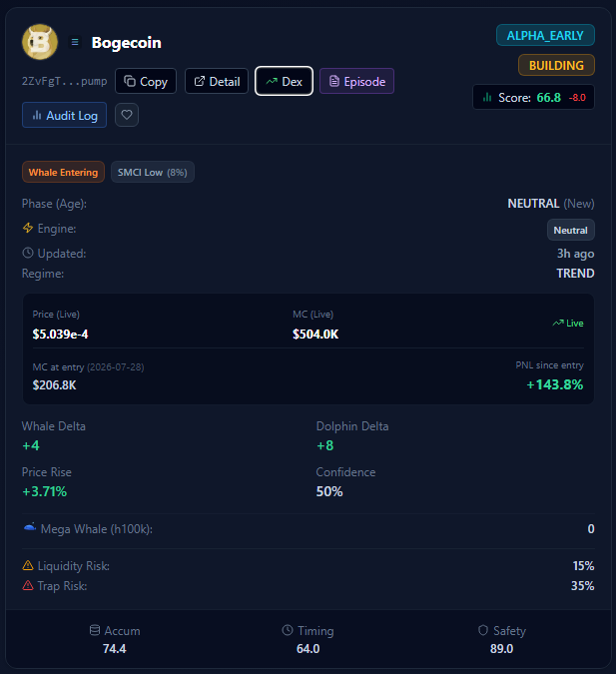This screenshot has width=616, height=674.
Task: Copy the token address
Action: tap(146, 81)
